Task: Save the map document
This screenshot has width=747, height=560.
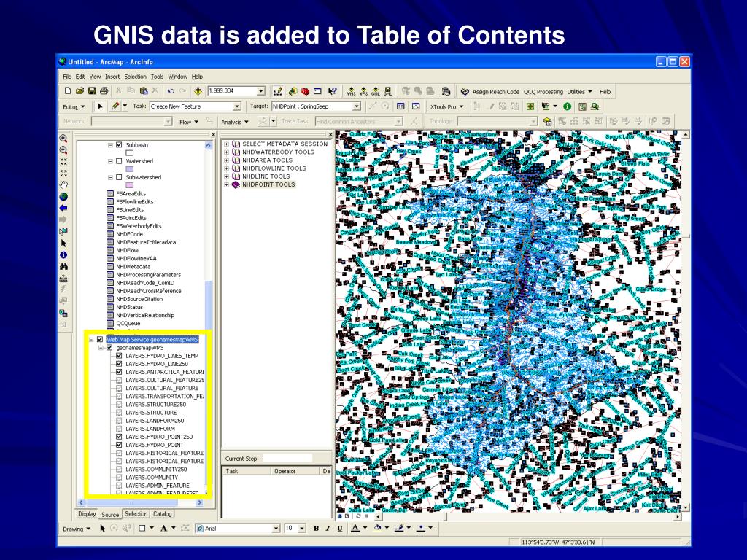Action: [x=92, y=91]
